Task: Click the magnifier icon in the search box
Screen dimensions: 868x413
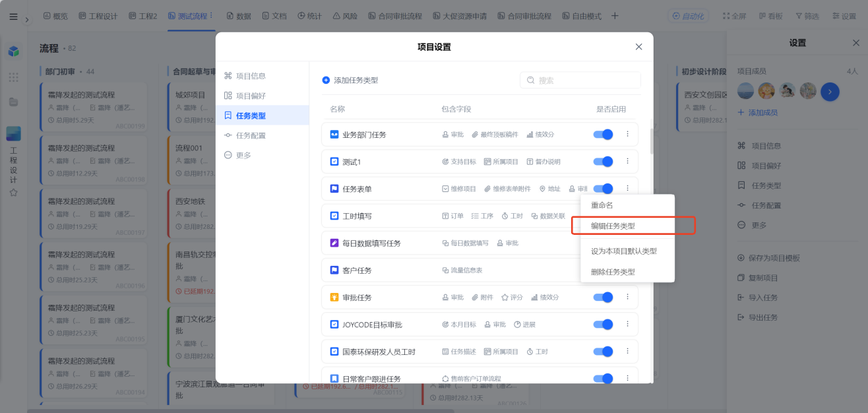Action: [x=531, y=80]
